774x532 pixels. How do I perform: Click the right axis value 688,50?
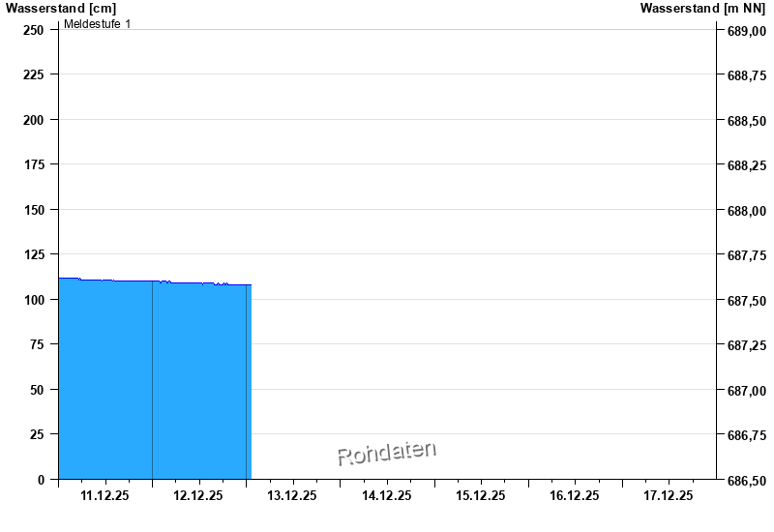[747, 121]
